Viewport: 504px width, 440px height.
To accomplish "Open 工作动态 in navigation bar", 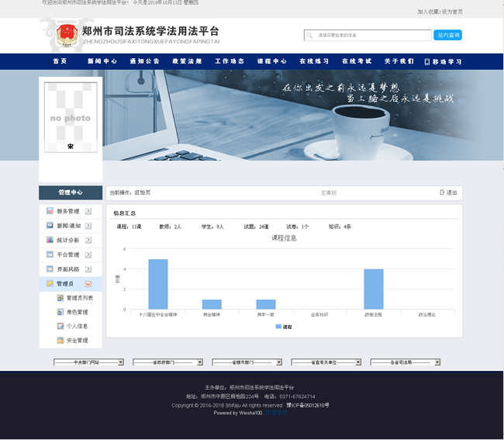I will click(230, 61).
